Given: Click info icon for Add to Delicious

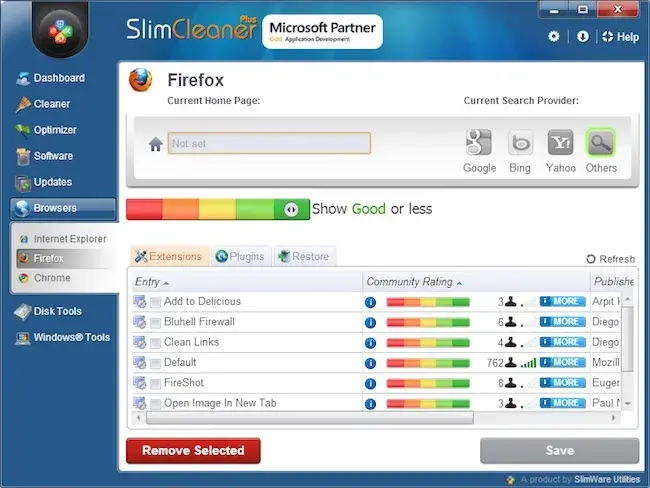Looking at the screenshot, I should (370, 302).
